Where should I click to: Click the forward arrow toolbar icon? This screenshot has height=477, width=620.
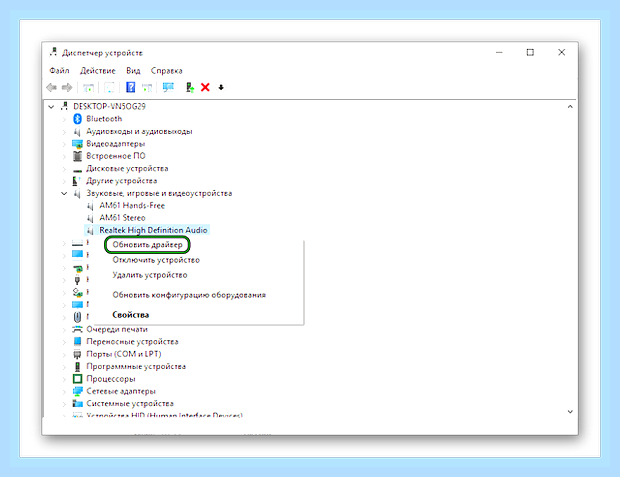pos(67,87)
